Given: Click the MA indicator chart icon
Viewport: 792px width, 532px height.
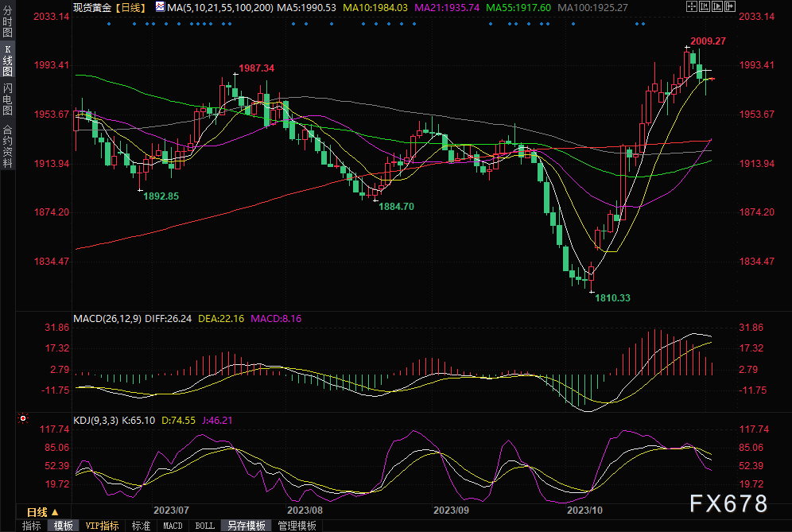Looking at the screenshot, I should [x=160, y=7].
